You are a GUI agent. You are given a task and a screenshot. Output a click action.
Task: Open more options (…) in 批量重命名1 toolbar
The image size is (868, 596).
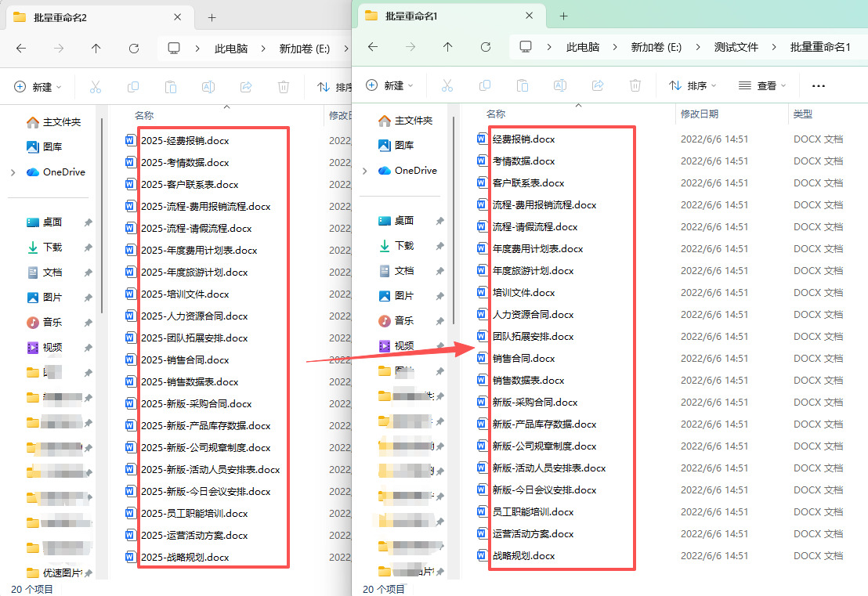[818, 86]
